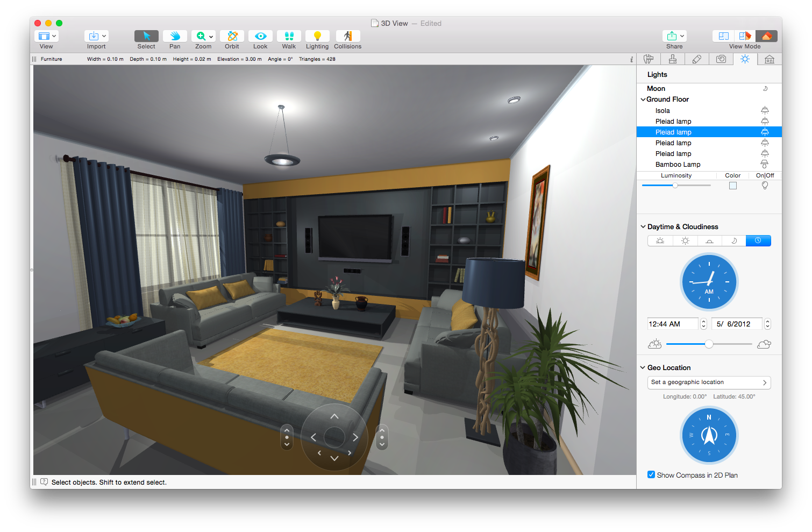
Task: Click Set a geographic location
Action: [x=709, y=382]
